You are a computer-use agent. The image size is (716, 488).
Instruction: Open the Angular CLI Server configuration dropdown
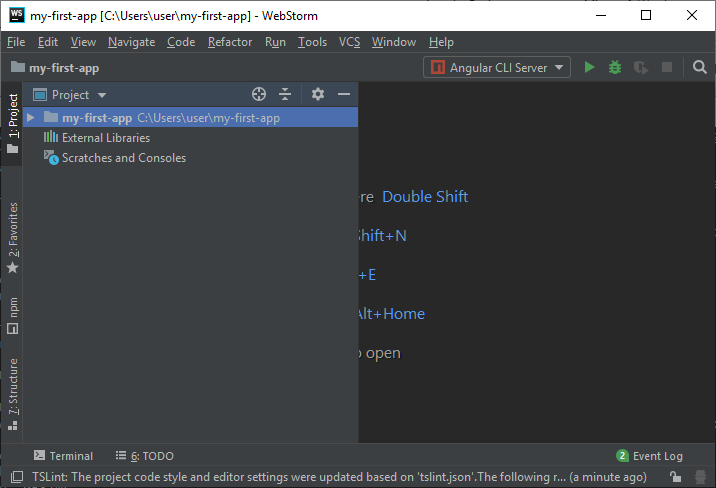pyautogui.click(x=497, y=68)
